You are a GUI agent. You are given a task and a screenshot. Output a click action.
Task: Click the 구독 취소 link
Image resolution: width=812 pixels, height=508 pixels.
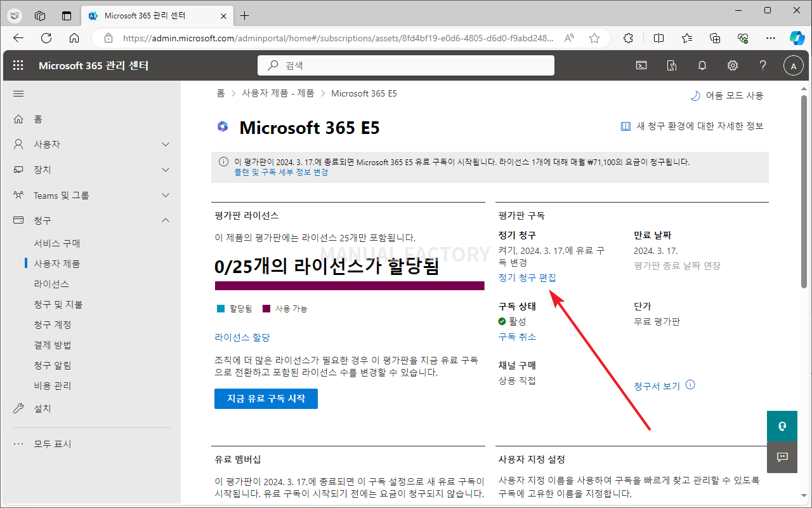(517, 337)
